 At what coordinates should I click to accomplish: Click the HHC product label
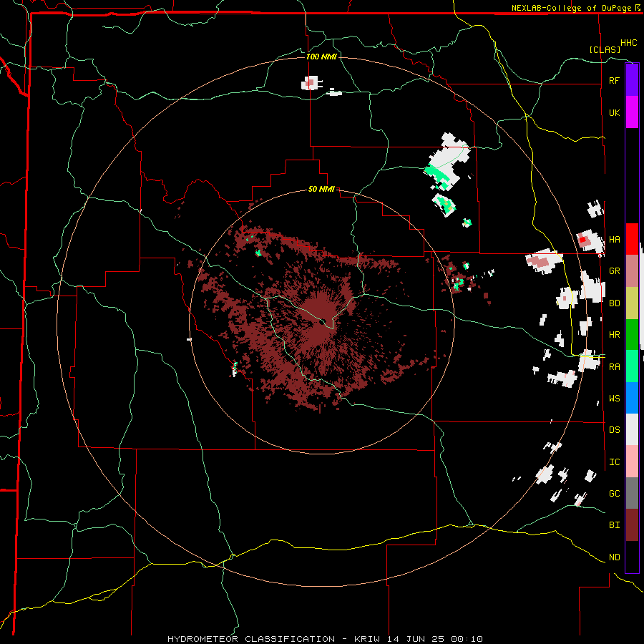pos(628,43)
